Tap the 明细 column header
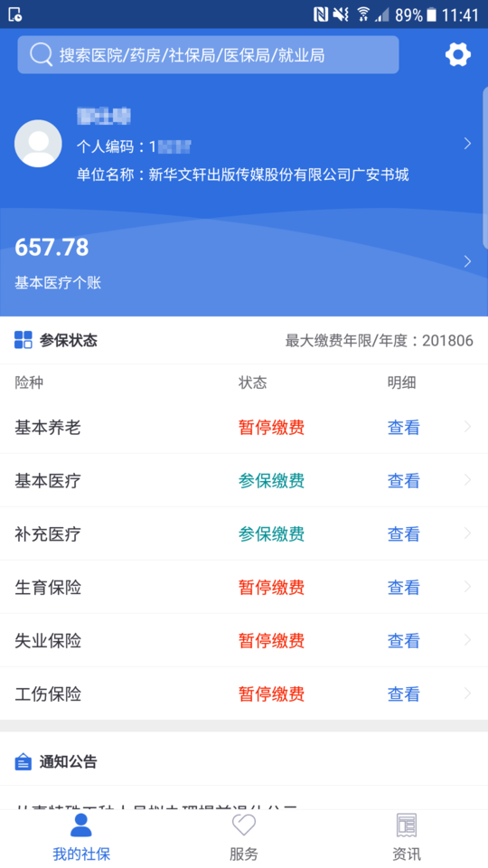 [x=401, y=382]
